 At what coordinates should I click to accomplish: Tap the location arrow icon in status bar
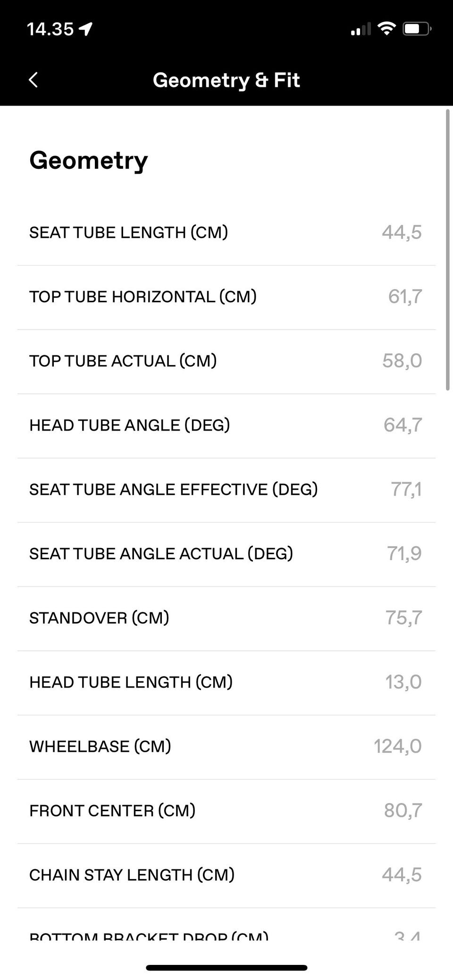[x=86, y=30]
